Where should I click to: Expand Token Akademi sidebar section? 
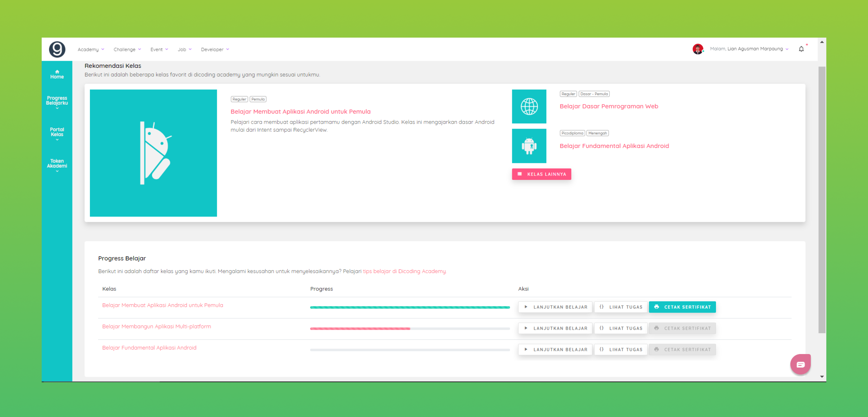57,164
